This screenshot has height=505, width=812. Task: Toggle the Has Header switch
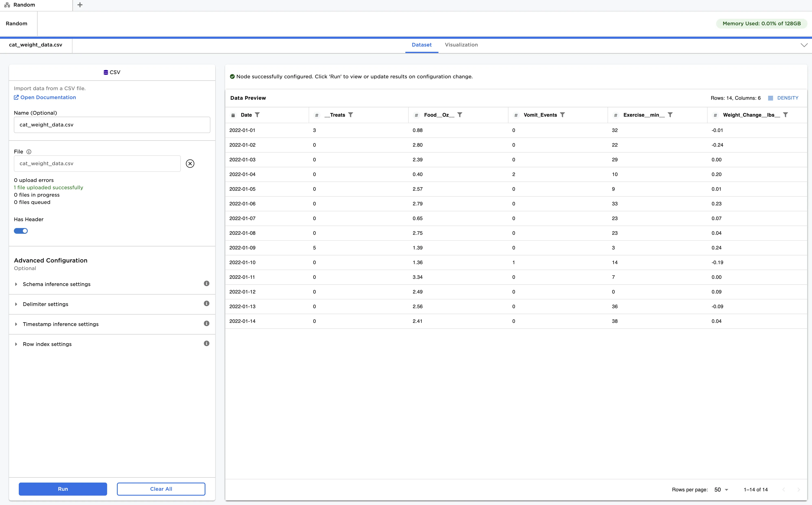pyautogui.click(x=21, y=231)
